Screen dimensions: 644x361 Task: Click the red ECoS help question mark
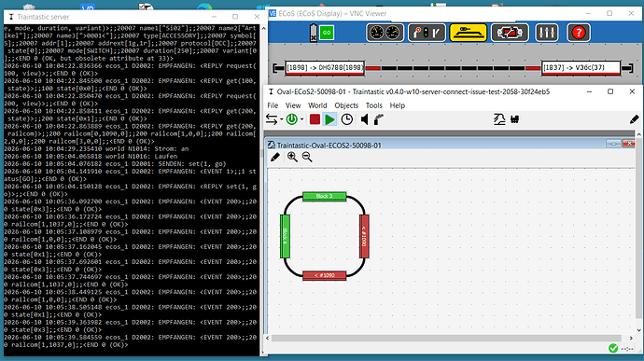(x=579, y=33)
